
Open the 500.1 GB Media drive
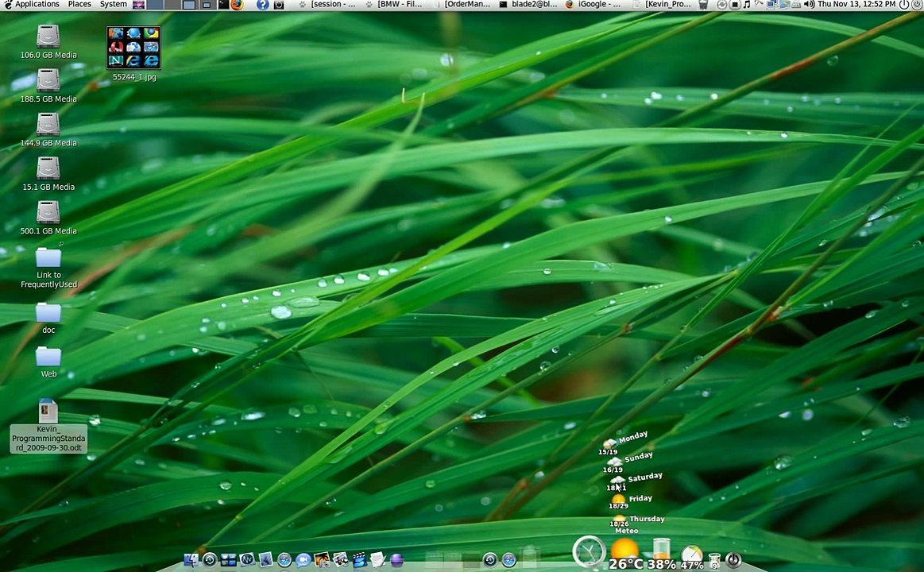(x=48, y=218)
